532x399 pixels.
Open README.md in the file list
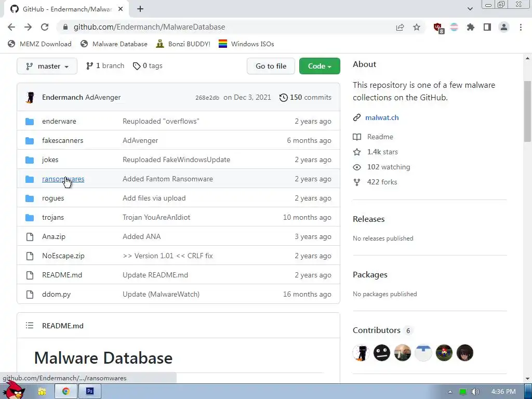pyautogui.click(x=62, y=275)
